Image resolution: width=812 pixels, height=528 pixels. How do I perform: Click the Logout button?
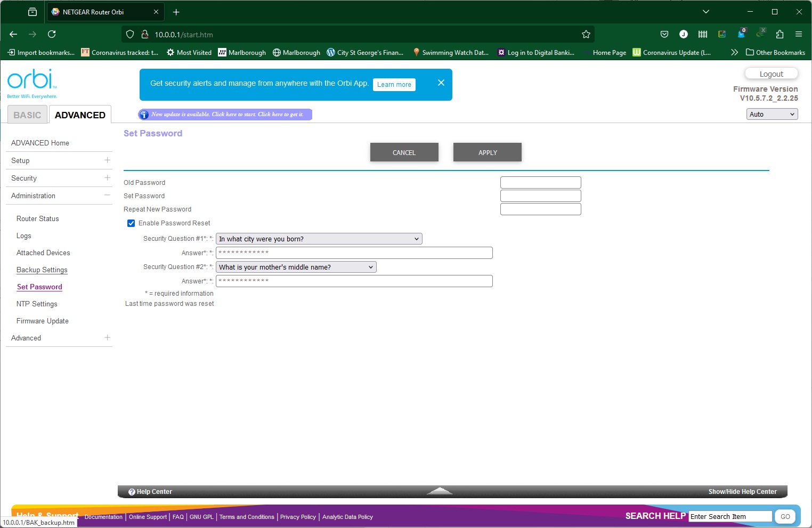pos(771,74)
